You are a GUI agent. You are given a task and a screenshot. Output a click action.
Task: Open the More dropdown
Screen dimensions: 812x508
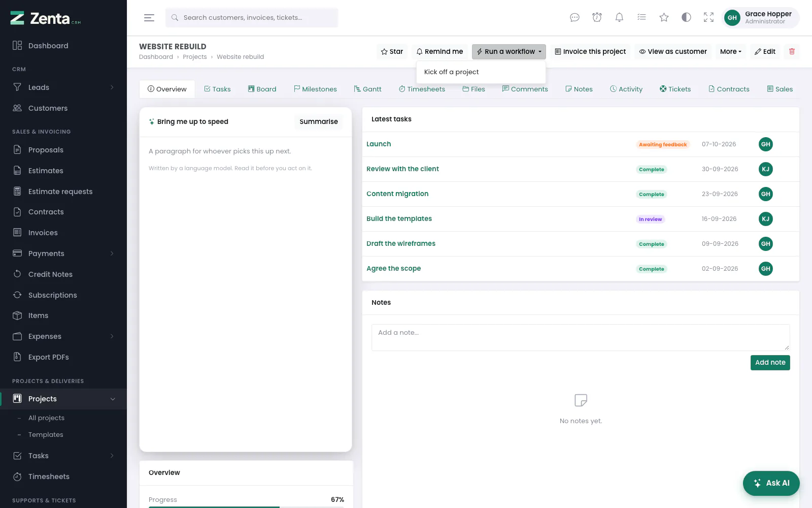731,51
